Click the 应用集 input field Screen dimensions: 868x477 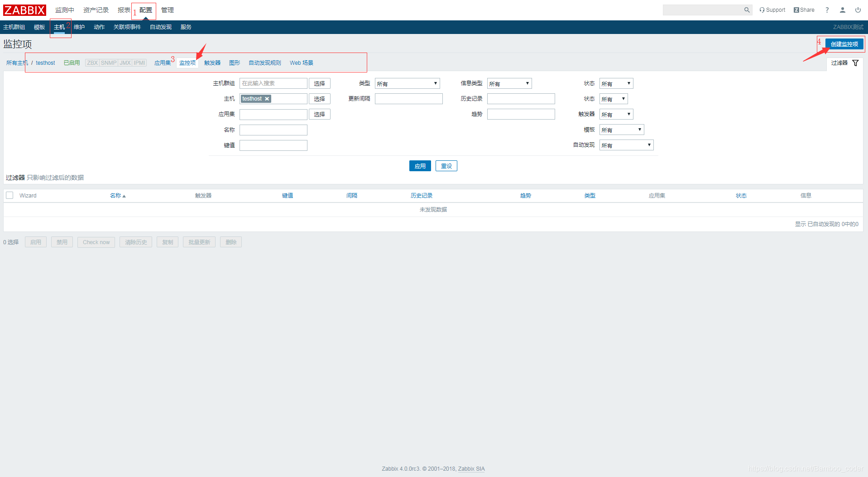click(273, 114)
